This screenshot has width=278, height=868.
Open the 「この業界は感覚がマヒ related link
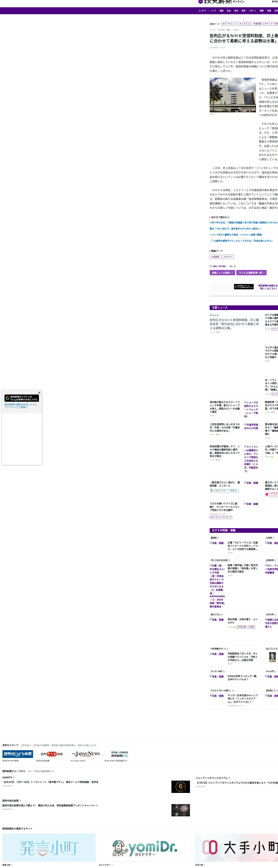(241, 241)
